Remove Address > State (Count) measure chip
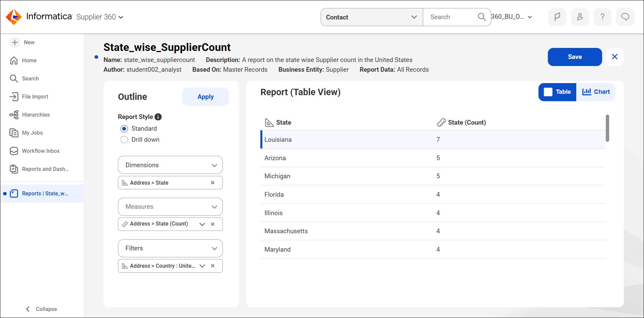Screen dimensions: 644x318 tap(212, 224)
